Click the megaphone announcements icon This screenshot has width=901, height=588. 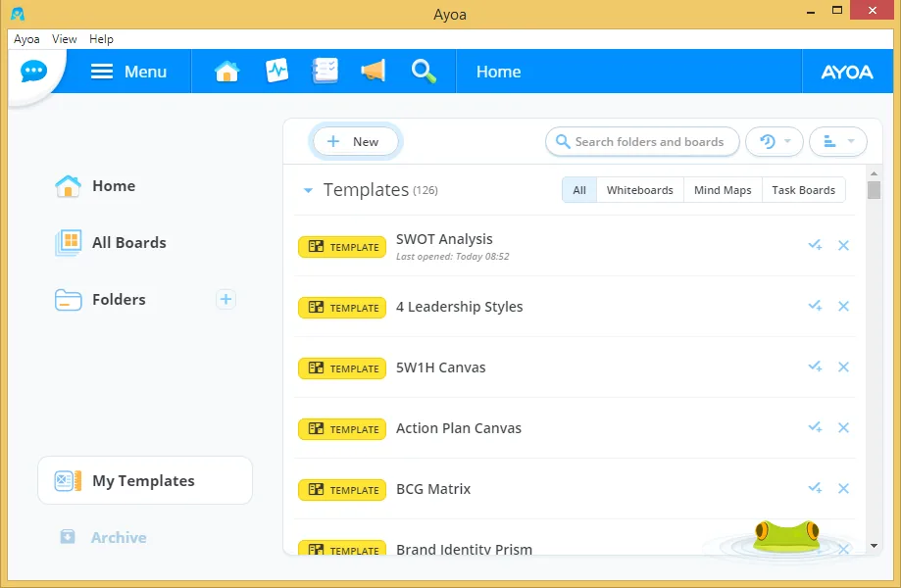(373, 72)
